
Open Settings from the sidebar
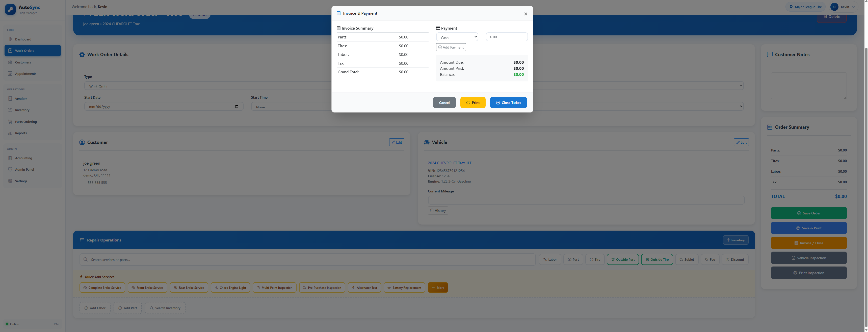click(21, 181)
